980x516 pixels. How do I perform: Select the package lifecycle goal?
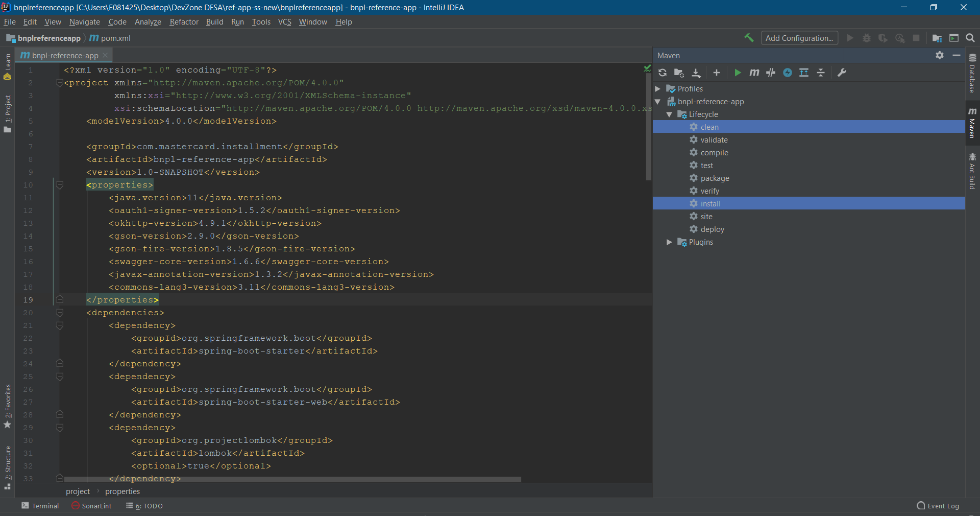[x=715, y=178]
